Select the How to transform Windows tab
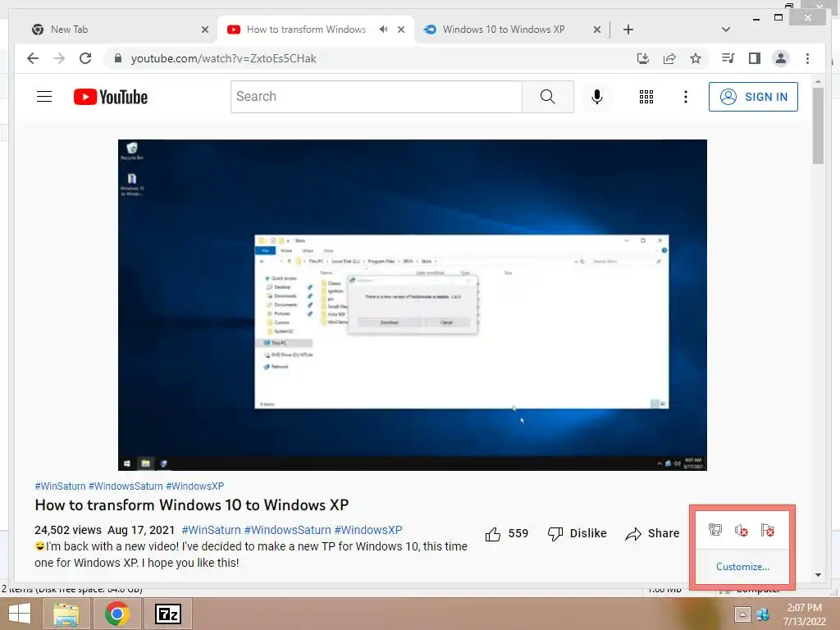 click(x=316, y=30)
